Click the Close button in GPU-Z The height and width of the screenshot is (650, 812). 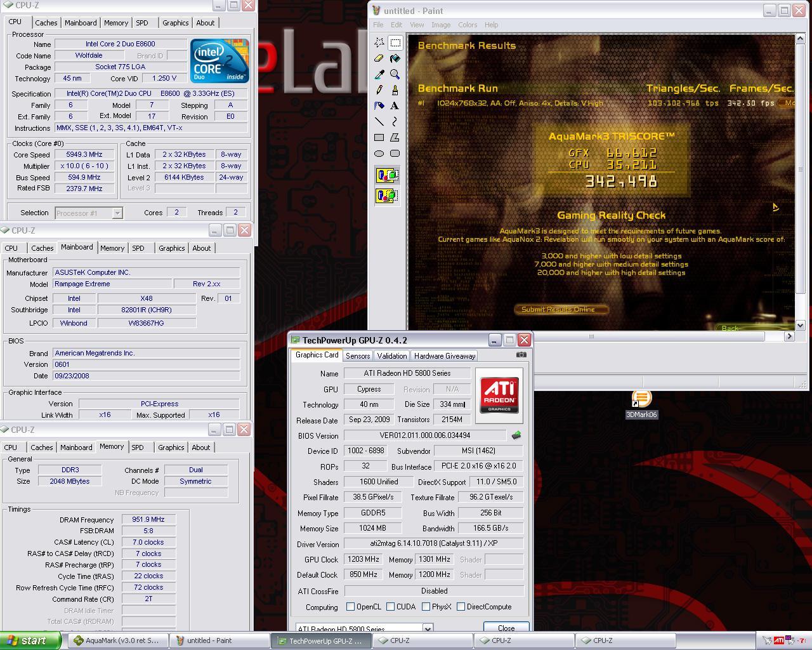pos(506,628)
